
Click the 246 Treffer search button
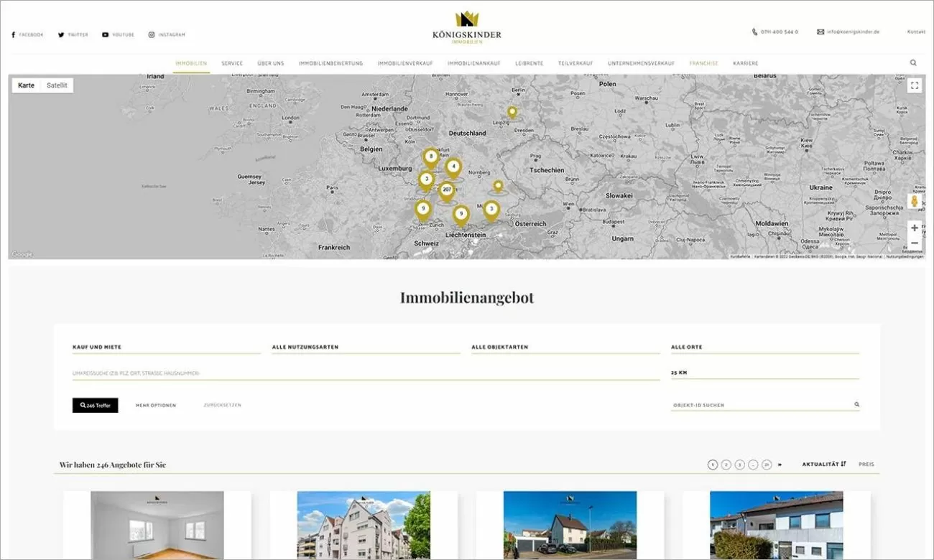[x=94, y=405]
